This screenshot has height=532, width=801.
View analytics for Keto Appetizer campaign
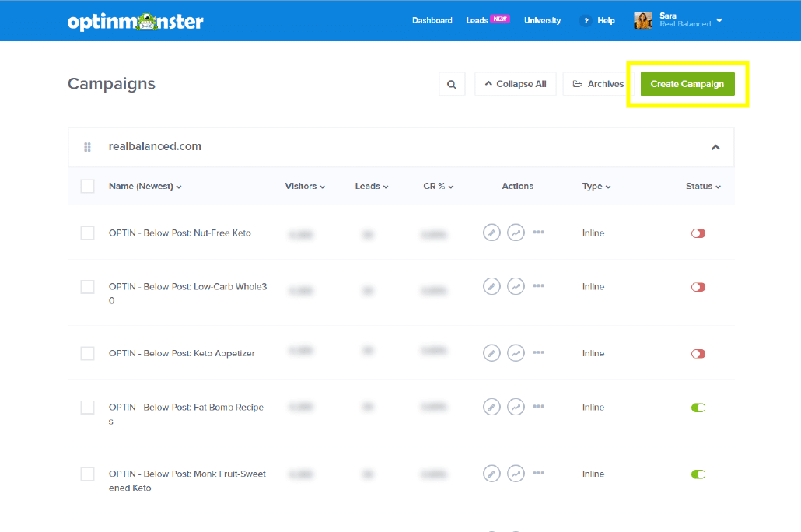[x=516, y=353]
